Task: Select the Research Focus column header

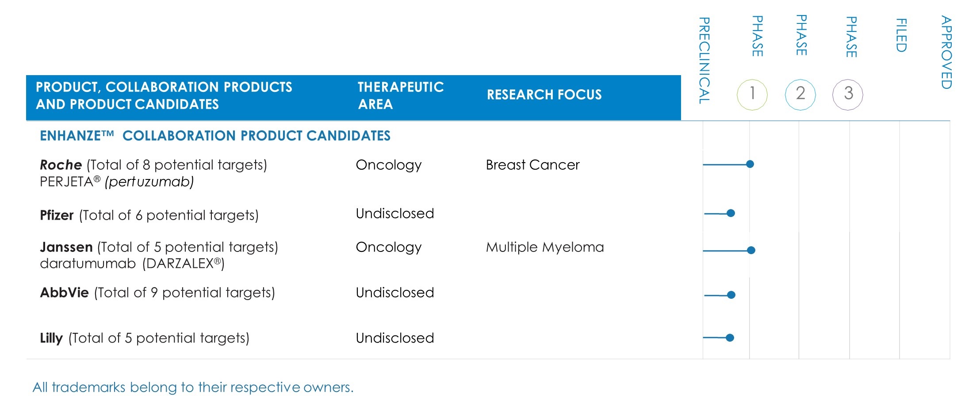Action: coord(544,95)
